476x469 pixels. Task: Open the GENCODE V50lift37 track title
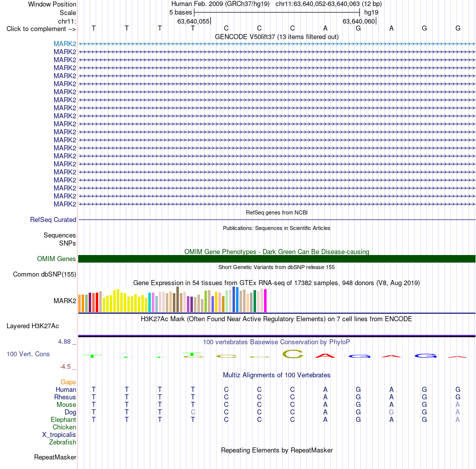pos(277,37)
